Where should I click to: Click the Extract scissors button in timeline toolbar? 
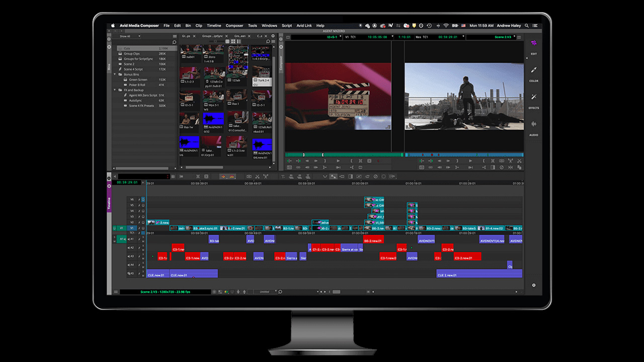[257, 176]
